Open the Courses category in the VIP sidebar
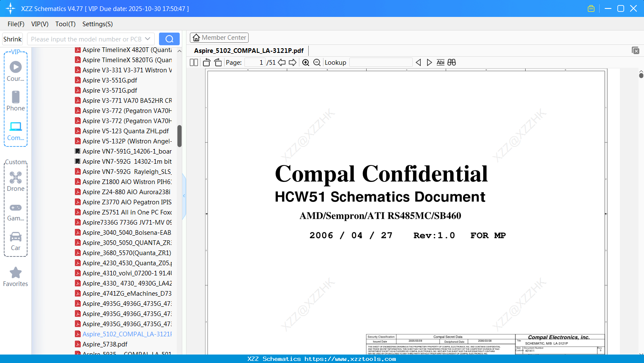This screenshot has height=363, width=644. 16,71
